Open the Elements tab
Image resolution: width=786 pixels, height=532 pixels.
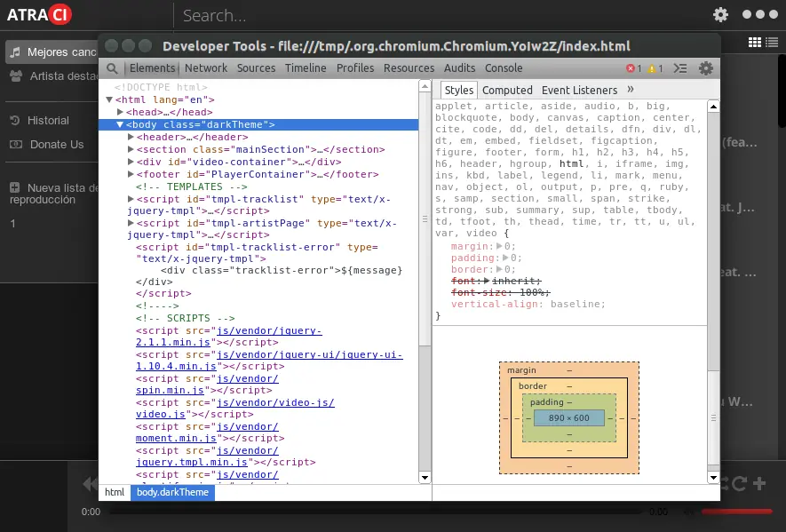(x=153, y=68)
